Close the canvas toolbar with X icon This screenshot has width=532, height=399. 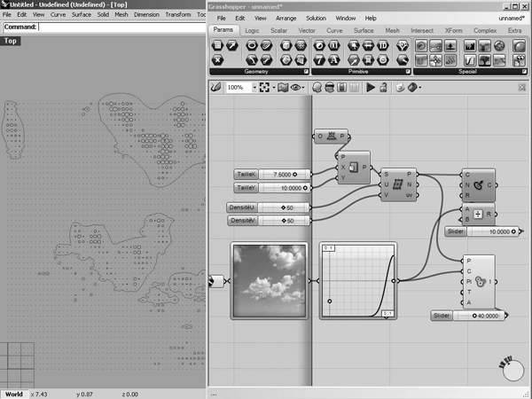[522, 88]
